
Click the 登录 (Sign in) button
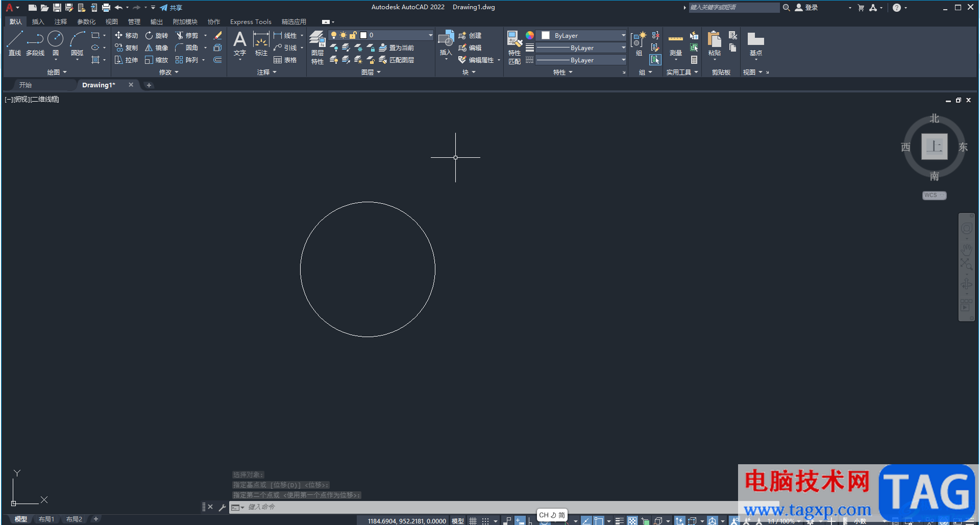tap(807, 8)
